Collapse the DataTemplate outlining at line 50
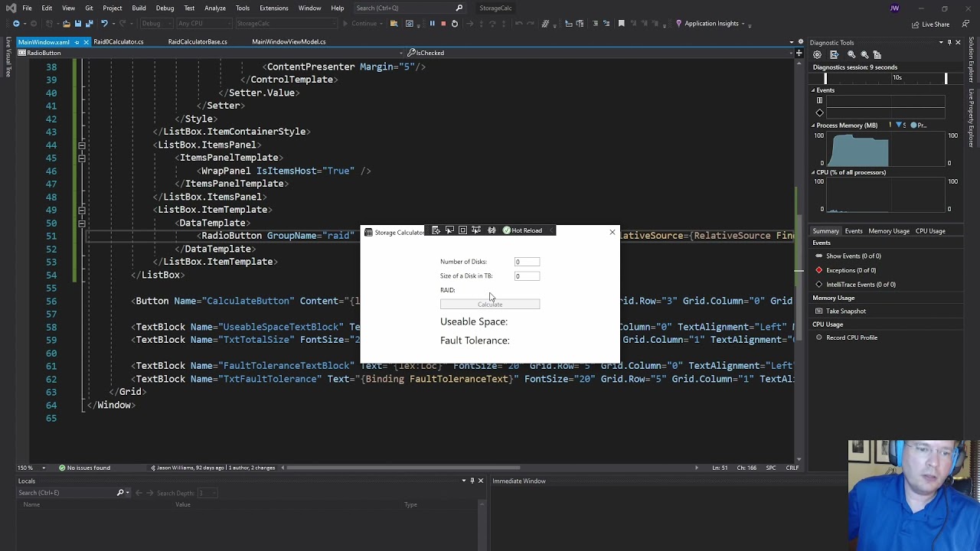 (x=81, y=223)
